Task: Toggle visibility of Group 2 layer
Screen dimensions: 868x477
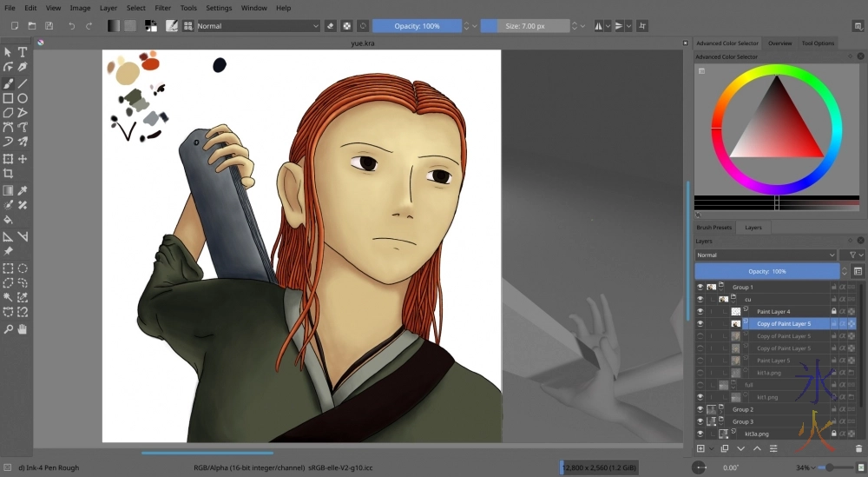Action: (x=700, y=409)
